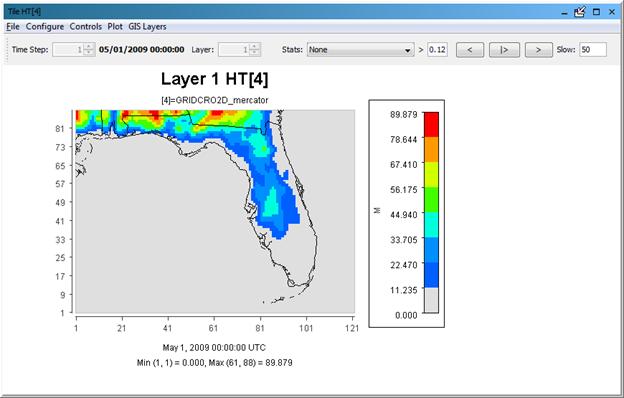
Task: Open the Configure menu
Action: point(45,27)
